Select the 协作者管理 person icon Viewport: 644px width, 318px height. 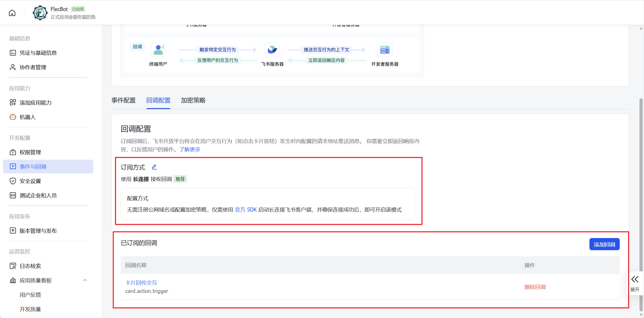pyautogui.click(x=13, y=67)
